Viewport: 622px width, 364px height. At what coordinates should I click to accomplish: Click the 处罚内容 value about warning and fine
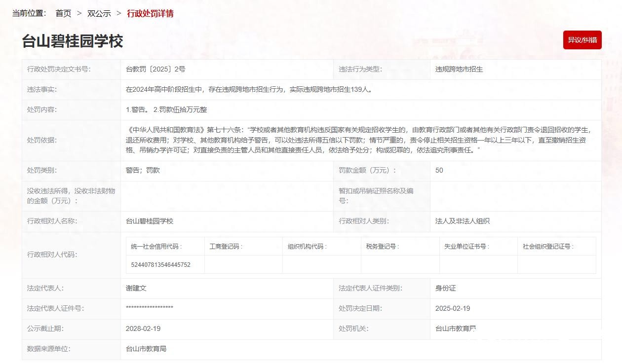click(166, 109)
